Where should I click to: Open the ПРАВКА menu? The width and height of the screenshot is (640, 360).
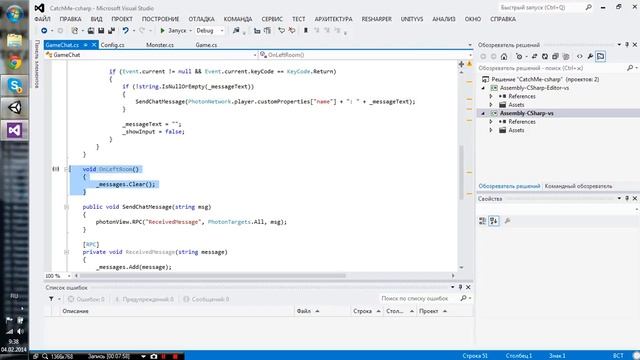tap(70, 19)
